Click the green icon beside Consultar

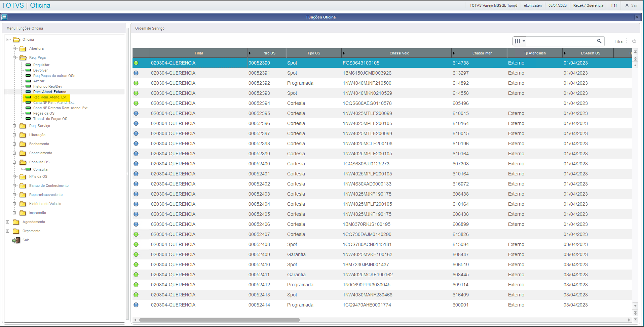(28, 169)
